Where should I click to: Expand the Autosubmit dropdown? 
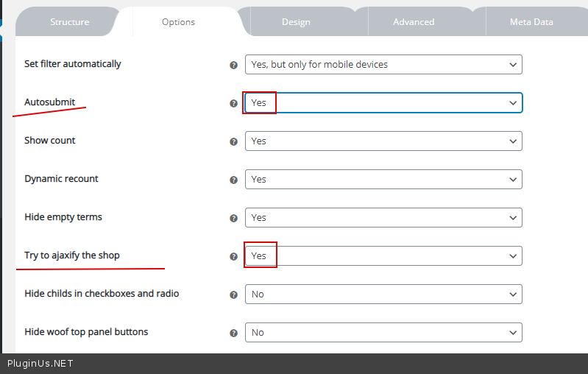point(383,103)
